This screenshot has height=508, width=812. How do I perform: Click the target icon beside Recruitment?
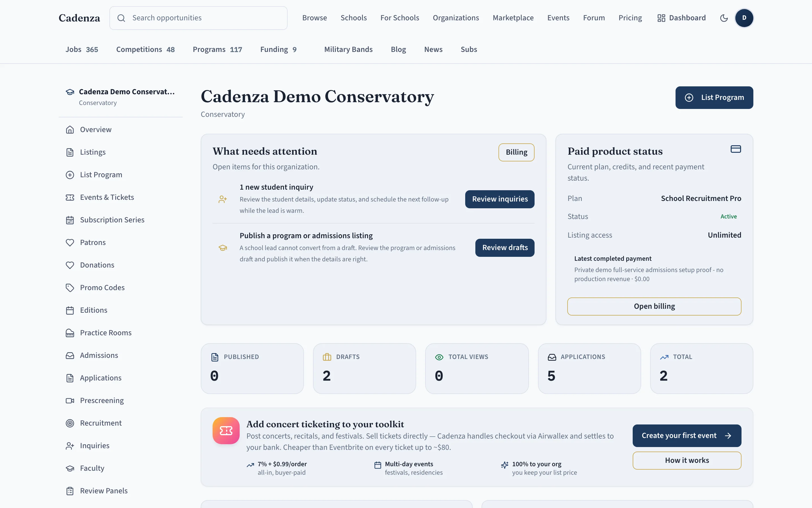pos(70,423)
